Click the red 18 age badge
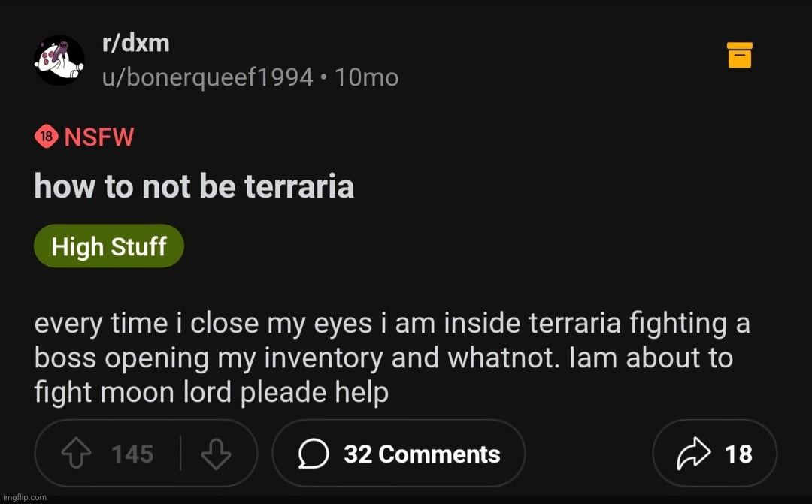Image resolution: width=812 pixels, height=504 pixels. tap(46, 137)
